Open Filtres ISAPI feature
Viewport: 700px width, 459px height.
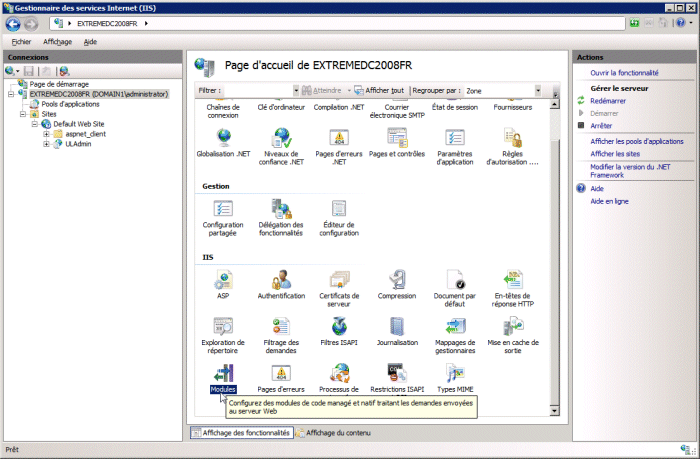339,331
